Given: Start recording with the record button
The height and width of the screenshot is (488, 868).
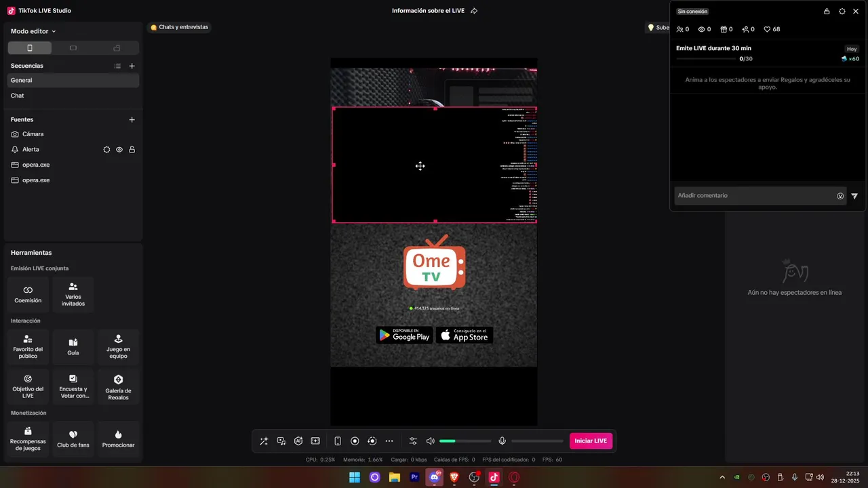Looking at the screenshot, I should pyautogui.click(x=355, y=441).
